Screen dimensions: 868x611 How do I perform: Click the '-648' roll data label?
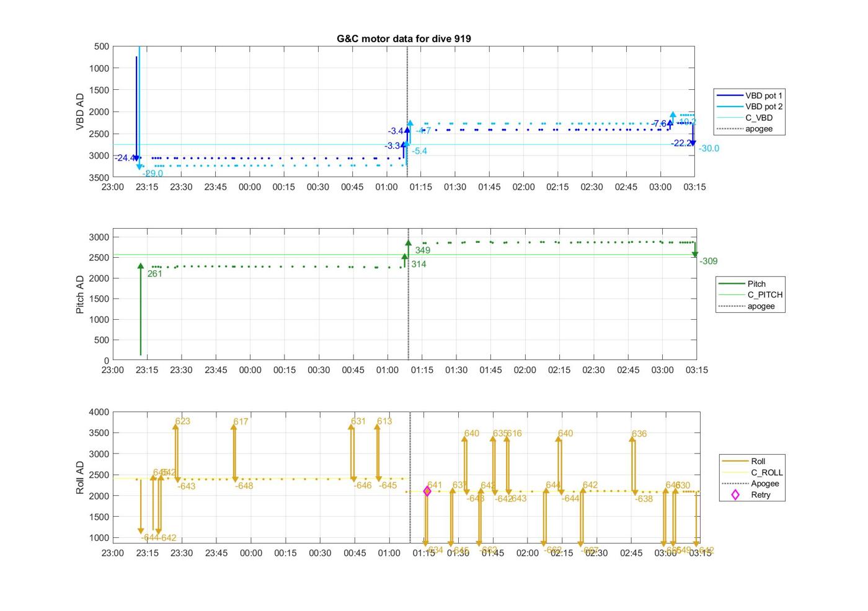point(244,486)
